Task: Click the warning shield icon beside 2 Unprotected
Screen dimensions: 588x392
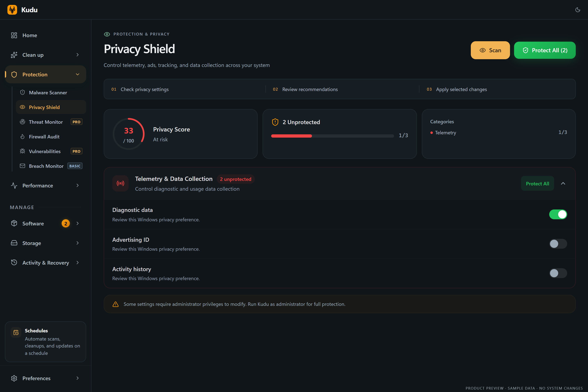Action: click(x=275, y=122)
